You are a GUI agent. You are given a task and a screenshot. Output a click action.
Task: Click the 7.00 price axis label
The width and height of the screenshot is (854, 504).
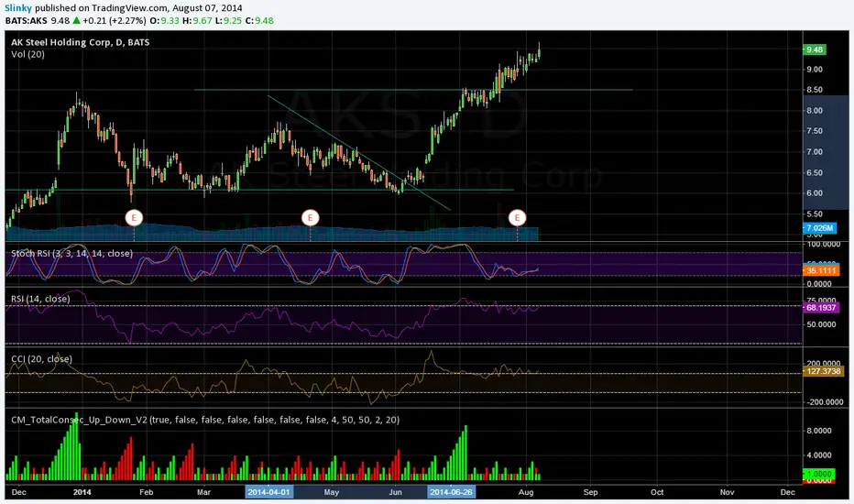815,152
